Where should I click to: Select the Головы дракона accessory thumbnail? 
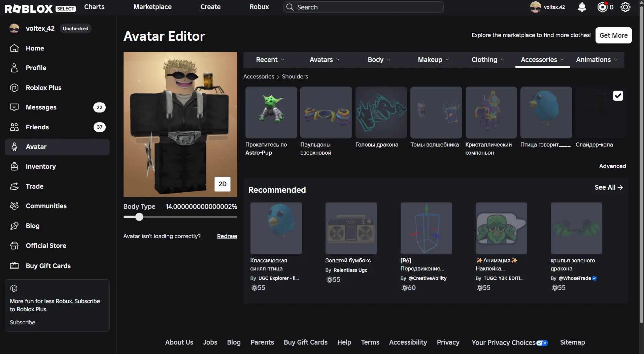(381, 112)
